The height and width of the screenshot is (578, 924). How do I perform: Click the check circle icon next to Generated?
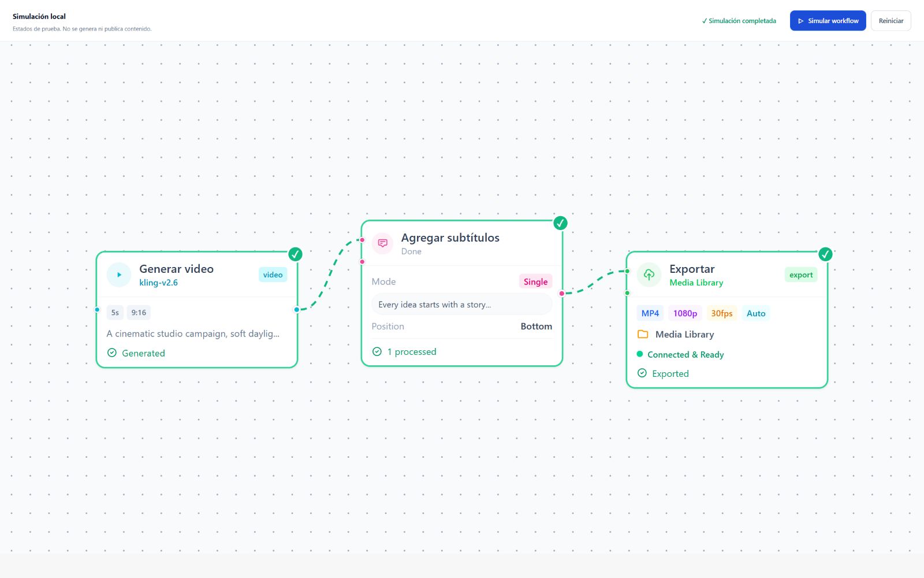tap(112, 353)
